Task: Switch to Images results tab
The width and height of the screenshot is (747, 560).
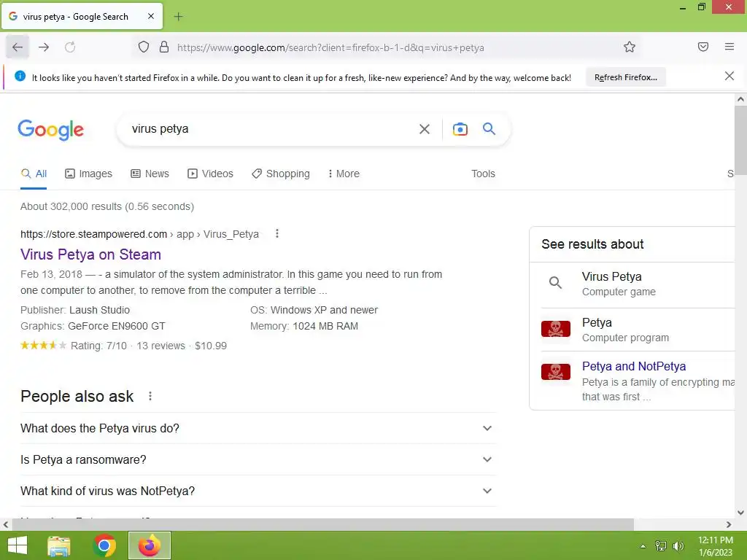Action: (x=88, y=174)
